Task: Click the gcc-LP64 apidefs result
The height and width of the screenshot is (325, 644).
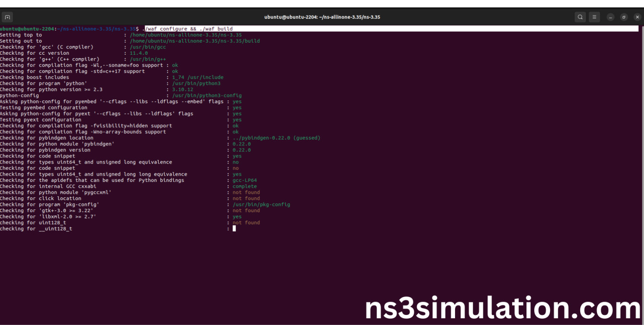Action: tap(245, 181)
